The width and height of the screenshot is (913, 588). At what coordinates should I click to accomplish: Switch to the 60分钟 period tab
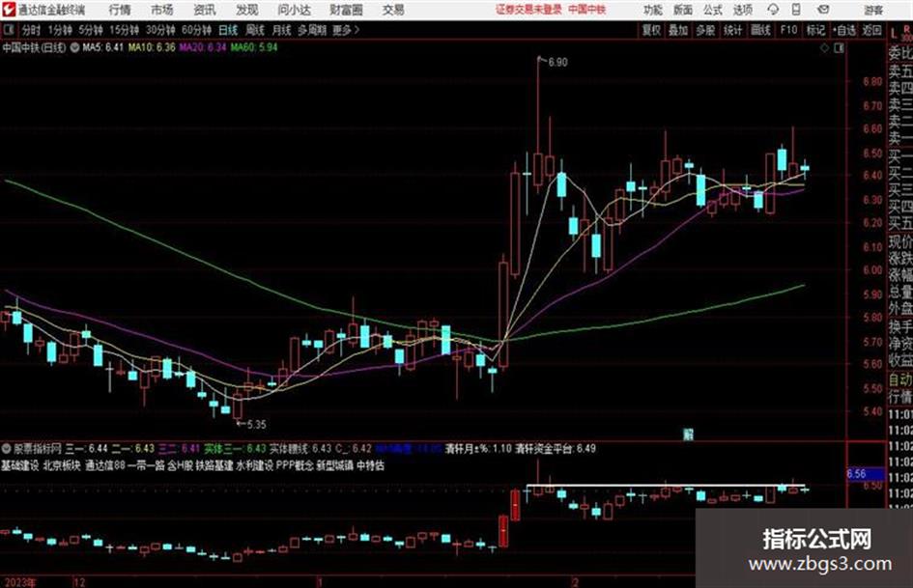[197, 30]
